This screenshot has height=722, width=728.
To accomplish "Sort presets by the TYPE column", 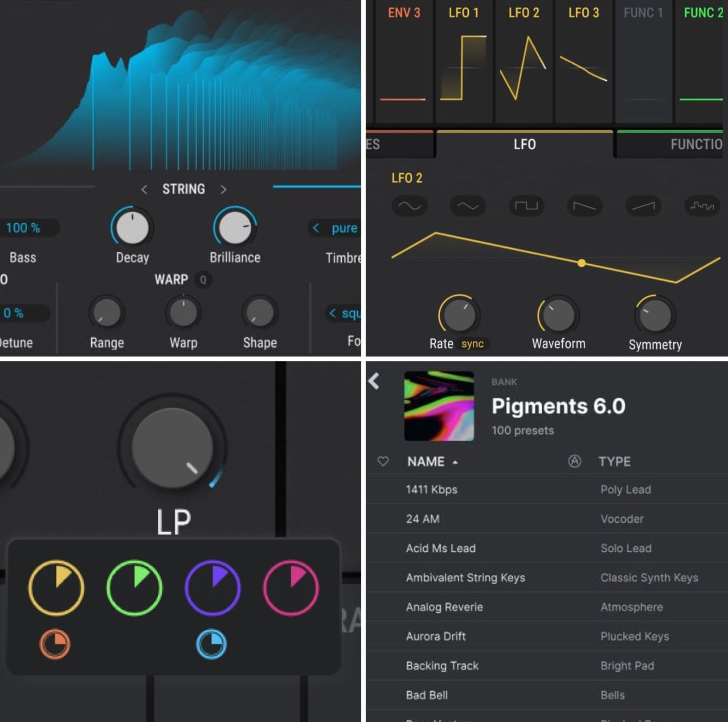I will pos(614,461).
